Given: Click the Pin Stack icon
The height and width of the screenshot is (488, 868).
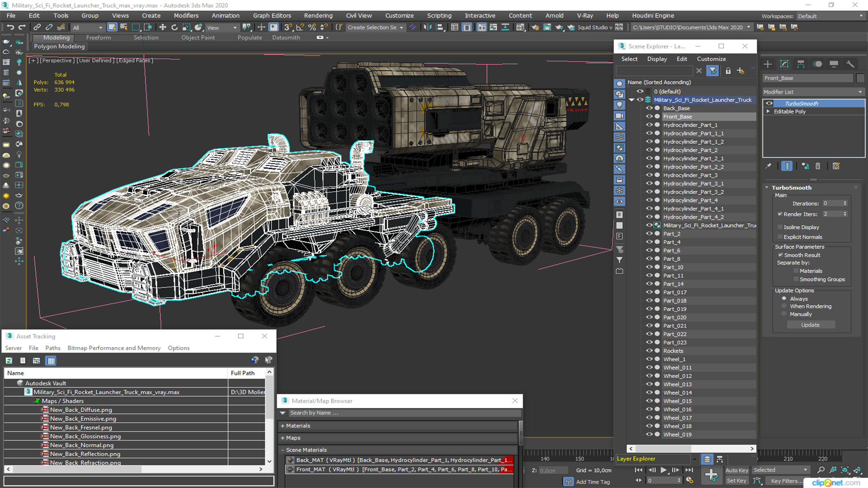Looking at the screenshot, I should (768, 166).
